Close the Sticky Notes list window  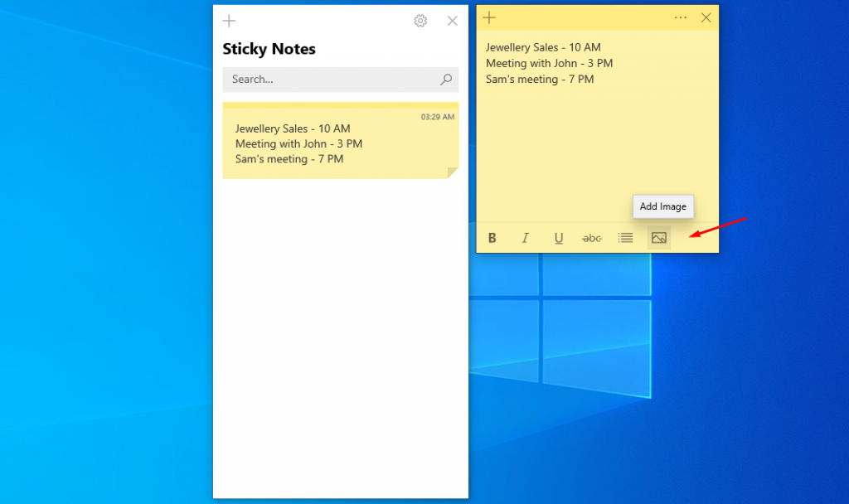pyautogui.click(x=452, y=21)
